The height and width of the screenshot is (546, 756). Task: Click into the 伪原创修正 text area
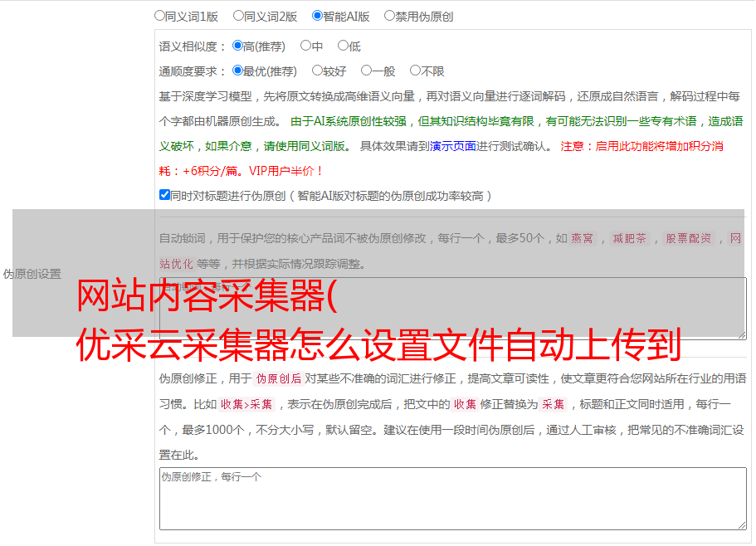point(453,499)
